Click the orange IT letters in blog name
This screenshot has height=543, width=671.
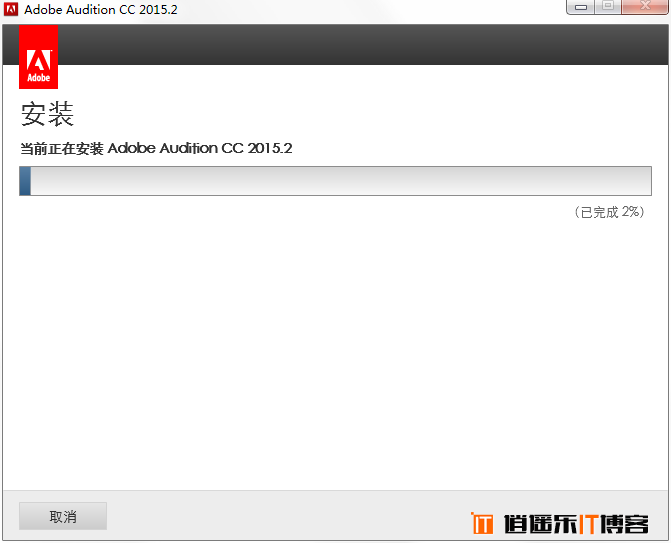click(x=589, y=524)
